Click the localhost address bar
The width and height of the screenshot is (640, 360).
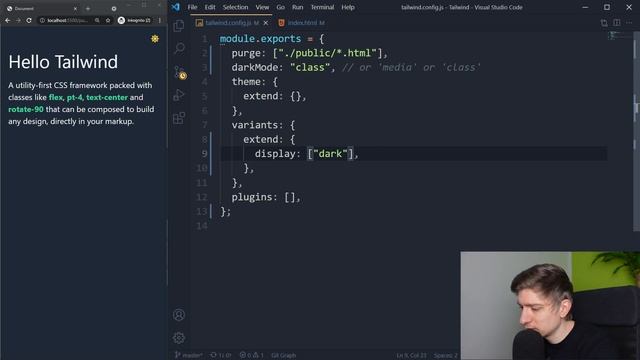click(x=67, y=20)
